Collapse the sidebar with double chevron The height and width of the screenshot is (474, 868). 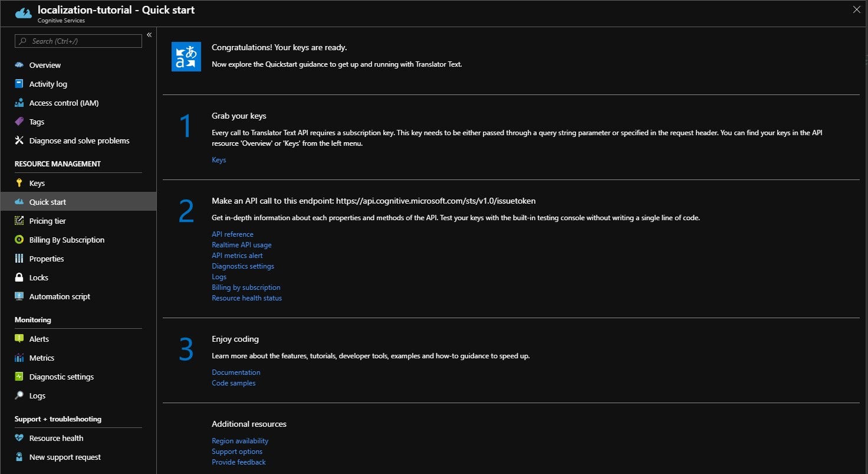coord(149,35)
